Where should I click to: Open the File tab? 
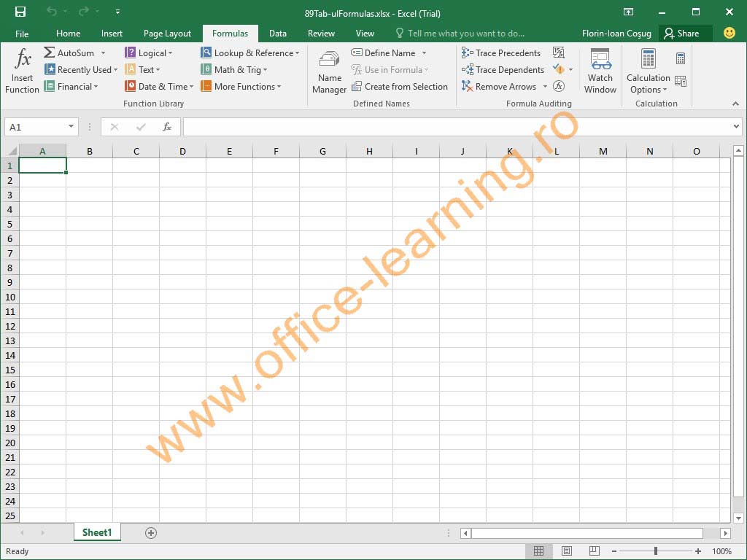coord(22,34)
